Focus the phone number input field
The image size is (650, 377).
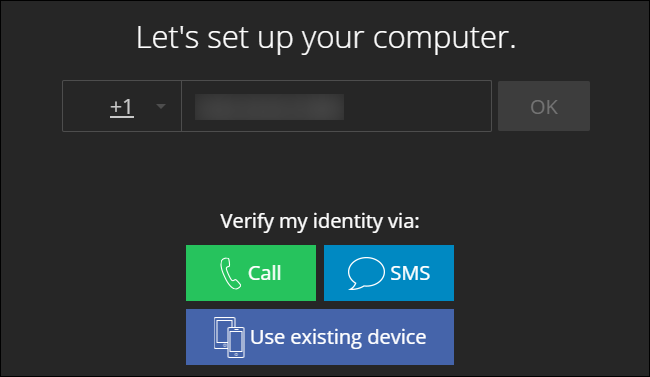coord(337,106)
